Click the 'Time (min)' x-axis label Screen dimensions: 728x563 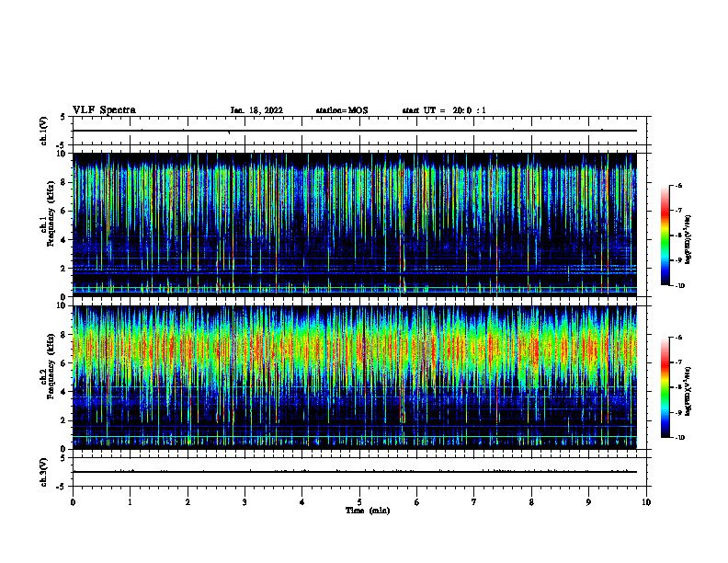(x=368, y=511)
